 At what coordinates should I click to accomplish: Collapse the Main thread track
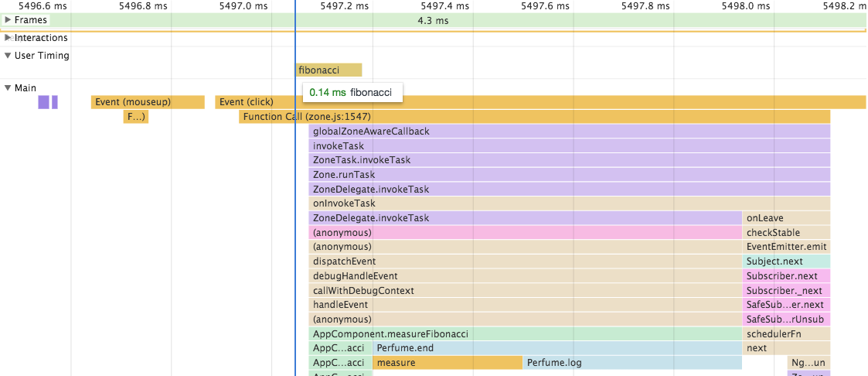pyautogui.click(x=7, y=87)
